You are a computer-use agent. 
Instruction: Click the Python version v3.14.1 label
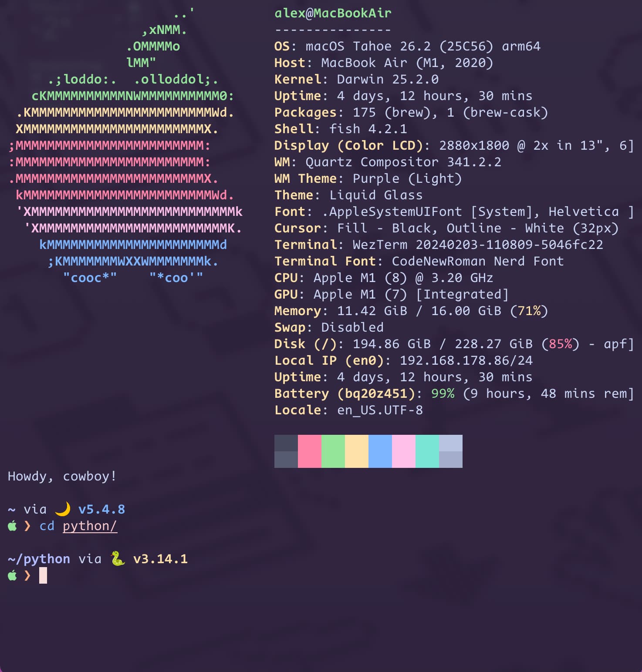click(160, 559)
